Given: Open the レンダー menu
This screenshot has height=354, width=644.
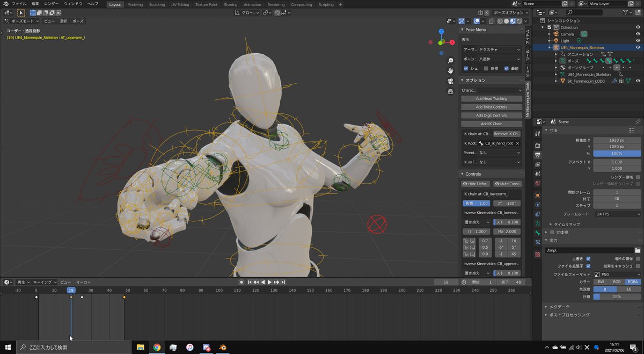Looking at the screenshot, I should (52, 4).
